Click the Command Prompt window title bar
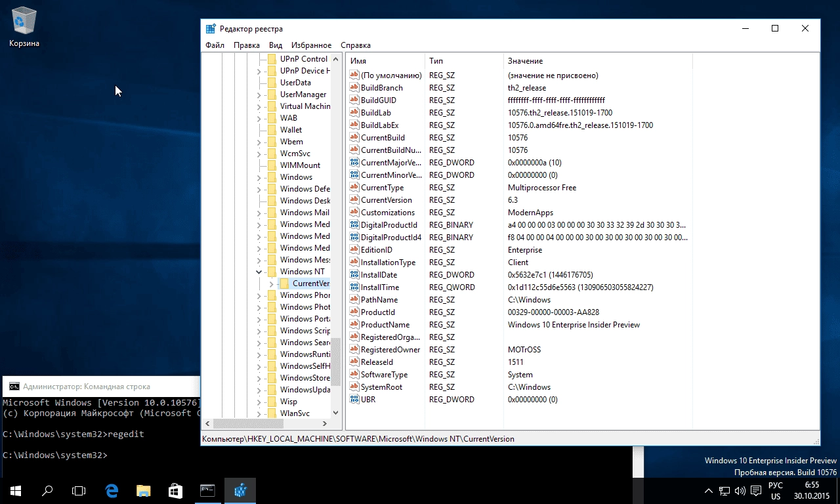Viewport: 840px width, 504px height. tap(102, 387)
